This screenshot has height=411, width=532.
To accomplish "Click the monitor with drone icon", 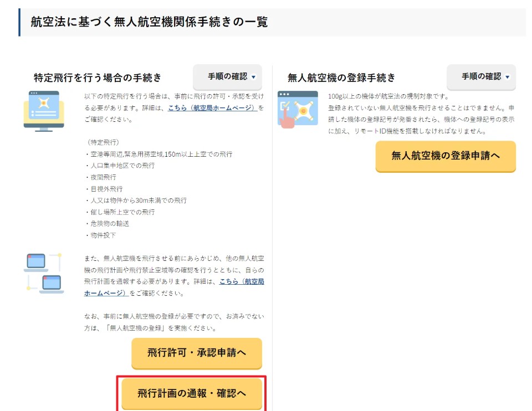I will click(44, 111).
